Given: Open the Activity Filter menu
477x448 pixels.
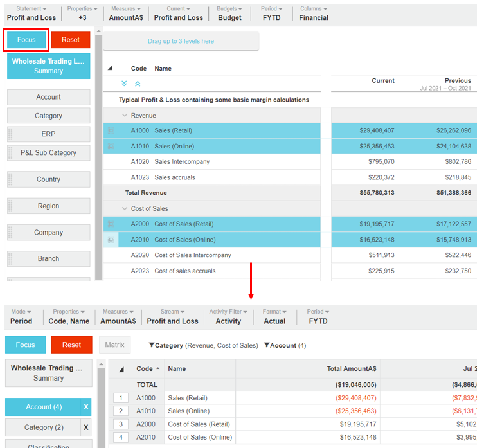Looking at the screenshot, I should [x=228, y=316].
